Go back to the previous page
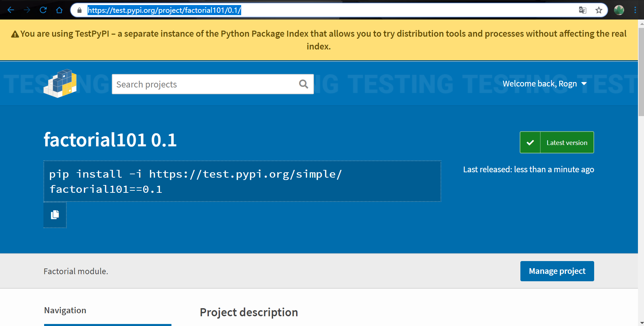This screenshot has width=644, height=326. [x=11, y=10]
